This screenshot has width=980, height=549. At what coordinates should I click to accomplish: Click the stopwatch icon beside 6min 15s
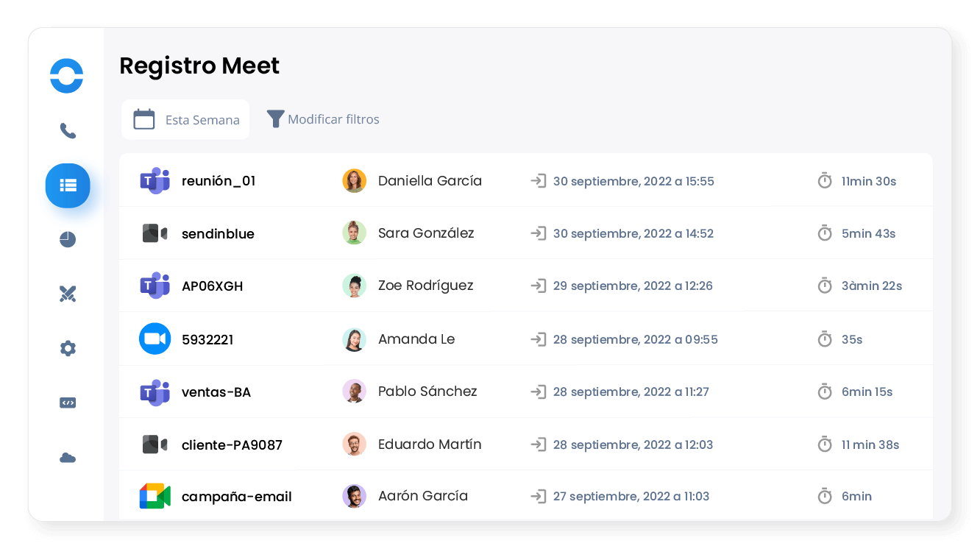pos(825,392)
